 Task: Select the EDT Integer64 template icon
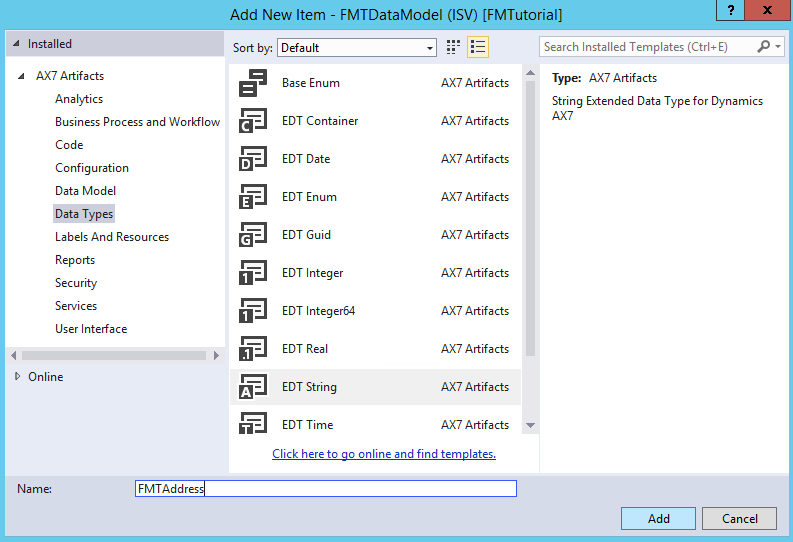pos(252,310)
